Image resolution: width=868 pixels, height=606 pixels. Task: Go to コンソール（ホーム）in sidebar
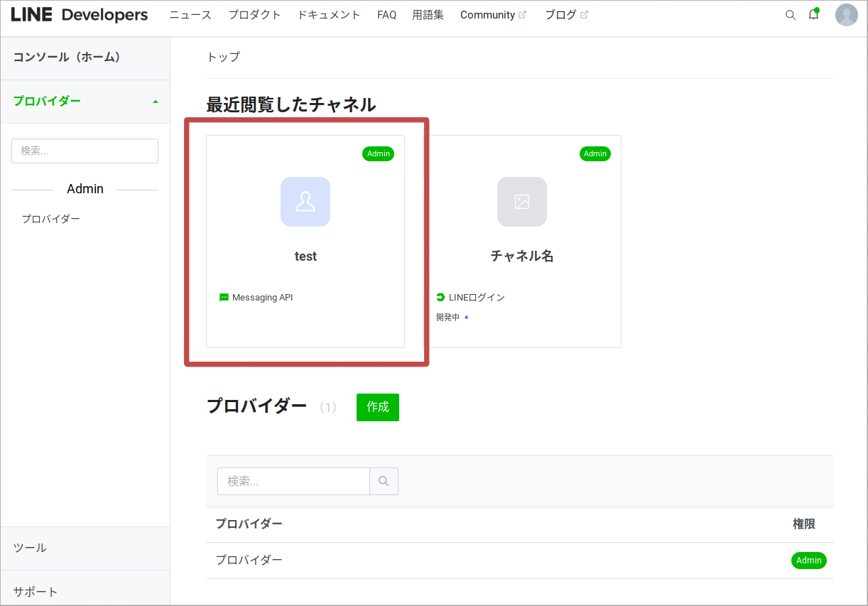67,57
